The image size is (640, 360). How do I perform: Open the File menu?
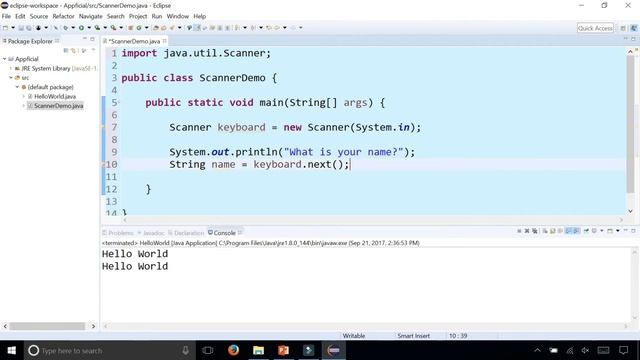point(6,16)
